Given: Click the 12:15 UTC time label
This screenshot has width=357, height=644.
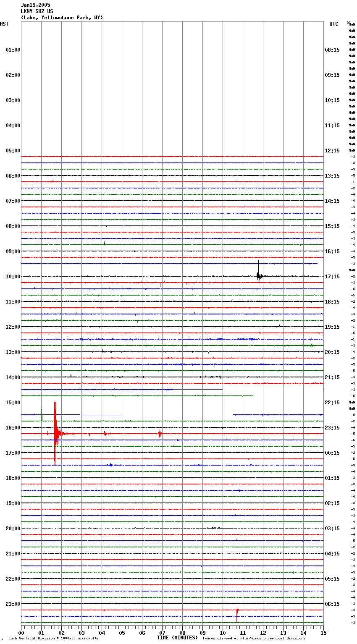Looking at the screenshot, I should tap(332, 151).
